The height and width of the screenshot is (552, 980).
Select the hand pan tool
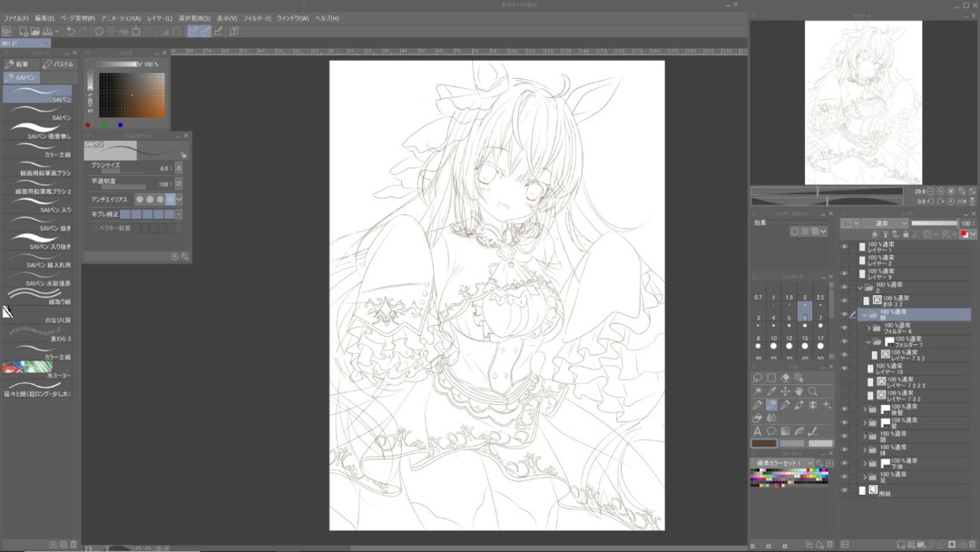(x=799, y=391)
